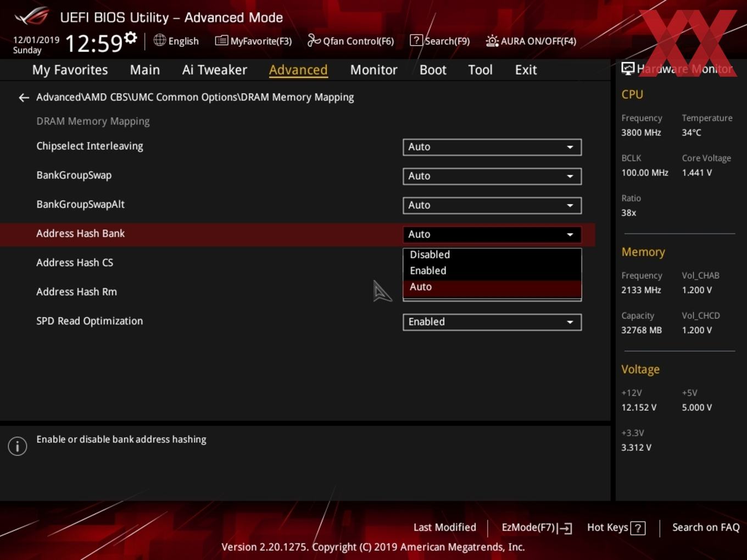
Task: Click the Core Voltage 1.441 V value
Action: [696, 173]
